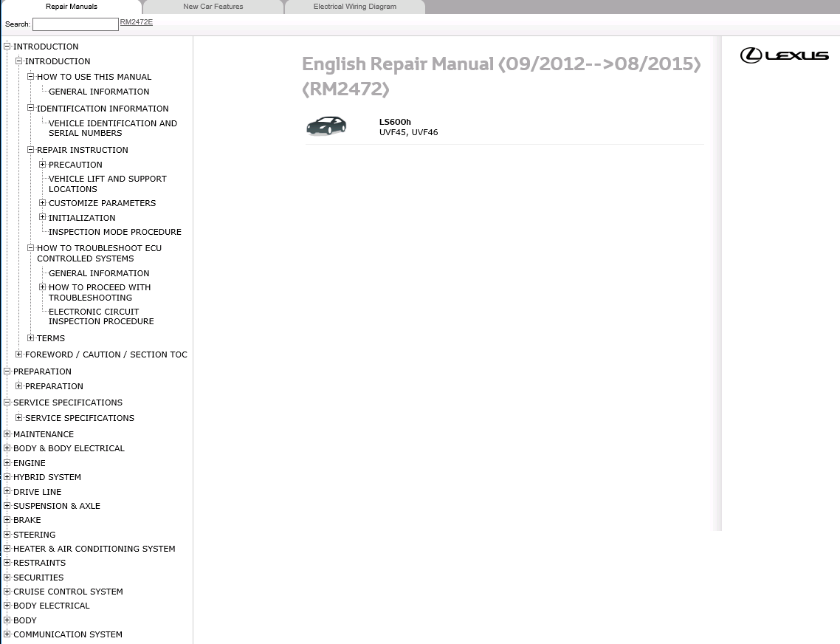Collapse the nested INTRODUCTION subsection
The width and height of the screenshot is (840, 644).
[18, 61]
